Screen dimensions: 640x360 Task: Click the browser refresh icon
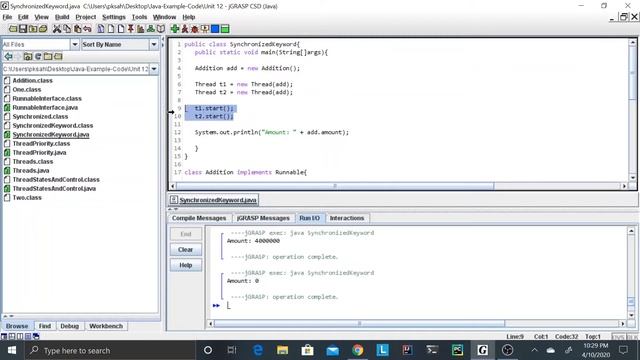click(38, 56)
